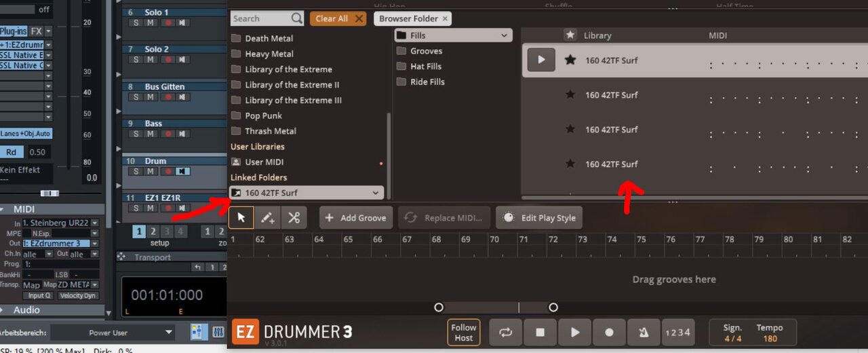Click the Velocity Dyn button
This screenshot has height=353, width=868.
(x=77, y=296)
